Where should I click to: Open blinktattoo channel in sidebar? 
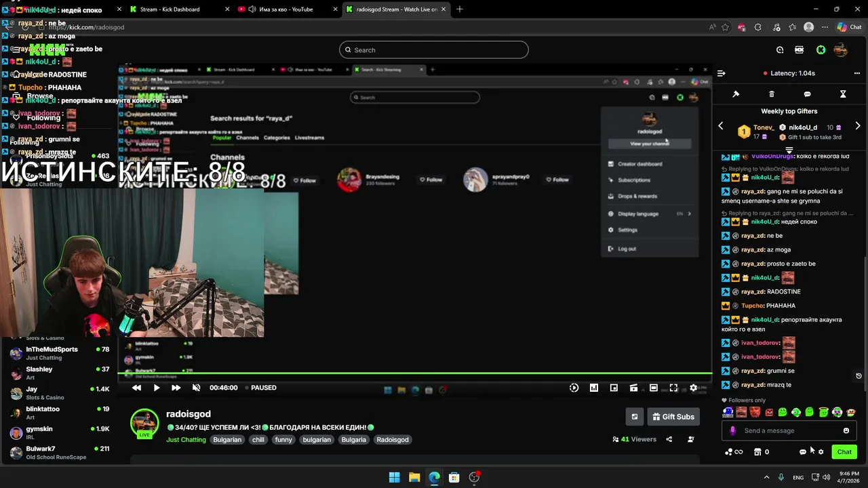tap(59, 413)
